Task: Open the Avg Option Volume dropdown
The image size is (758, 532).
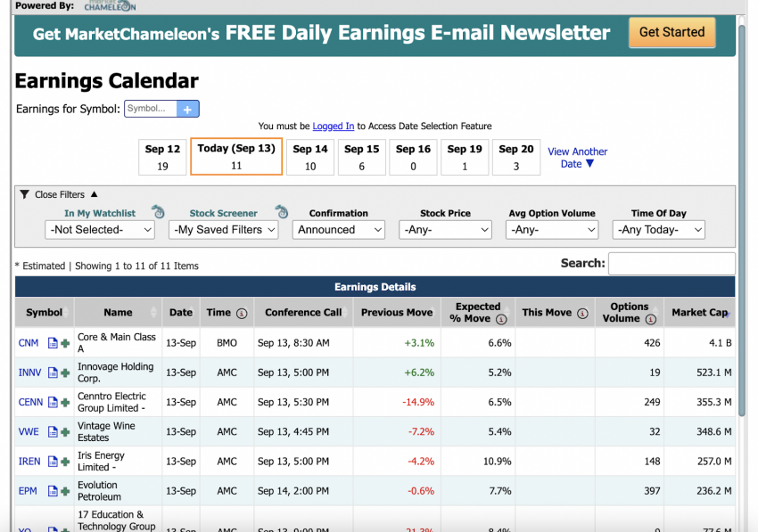Action: pos(552,230)
